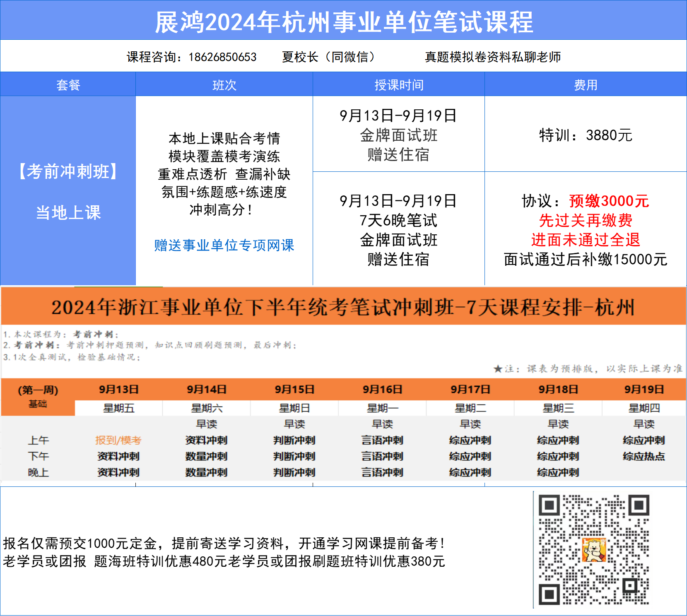Click the orange banner 7天课程安排-杭州 title

pyautogui.click(x=343, y=307)
